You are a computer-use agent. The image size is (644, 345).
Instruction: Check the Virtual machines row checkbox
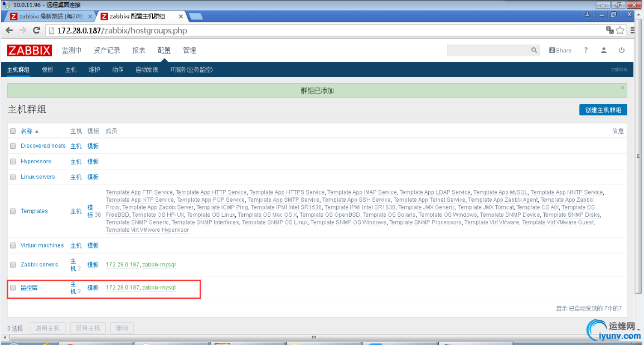13,246
